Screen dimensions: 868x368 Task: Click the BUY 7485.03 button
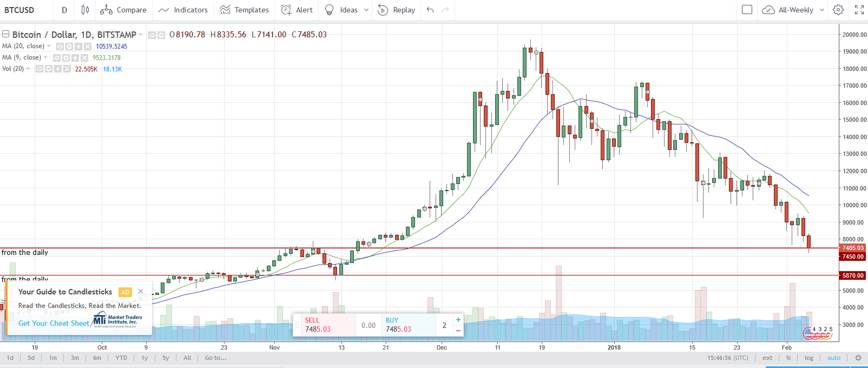tap(408, 325)
